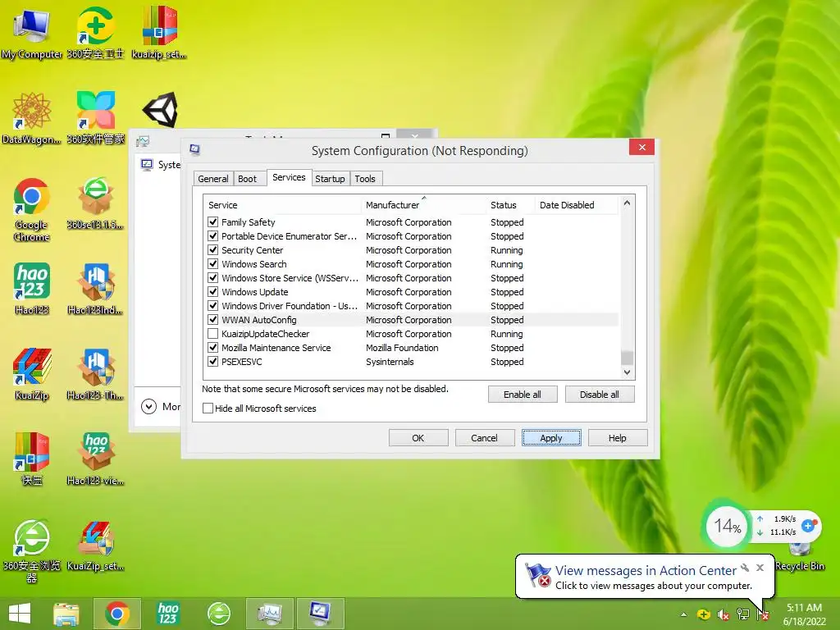Open kuaizip_set installer desktop icon
The height and width of the screenshot is (630, 840).
pos(159,33)
